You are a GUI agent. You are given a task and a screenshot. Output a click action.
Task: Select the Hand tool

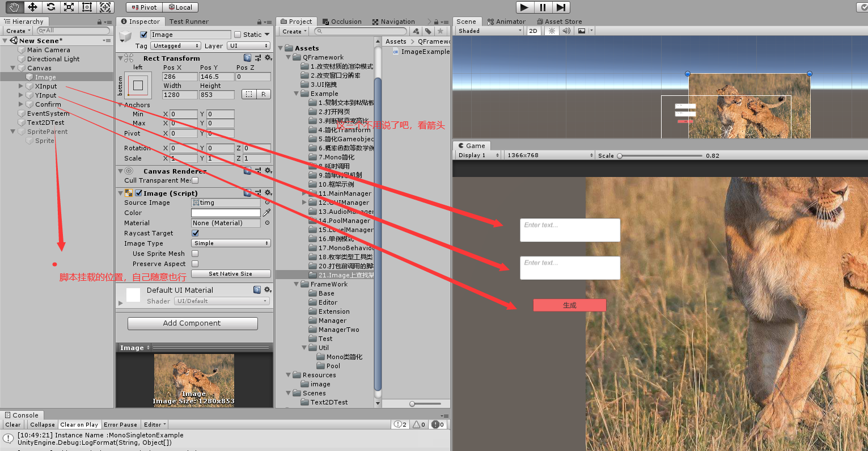pos(14,7)
